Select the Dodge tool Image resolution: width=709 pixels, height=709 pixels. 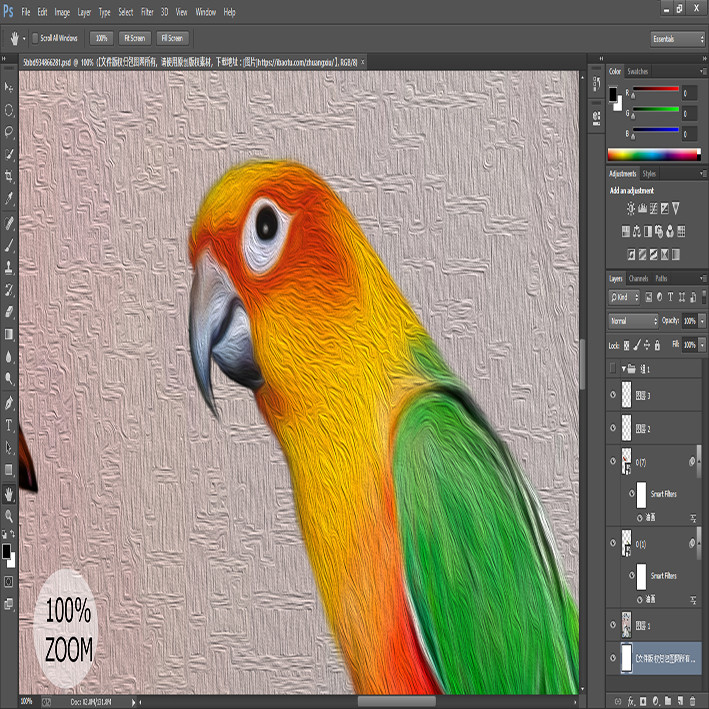tap(9, 378)
